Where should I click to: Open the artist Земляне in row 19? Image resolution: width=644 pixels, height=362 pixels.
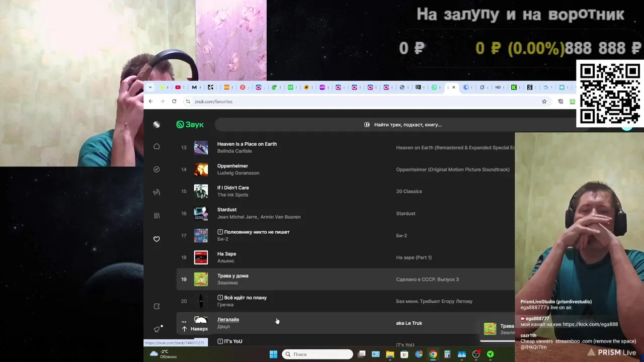pyautogui.click(x=227, y=283)
